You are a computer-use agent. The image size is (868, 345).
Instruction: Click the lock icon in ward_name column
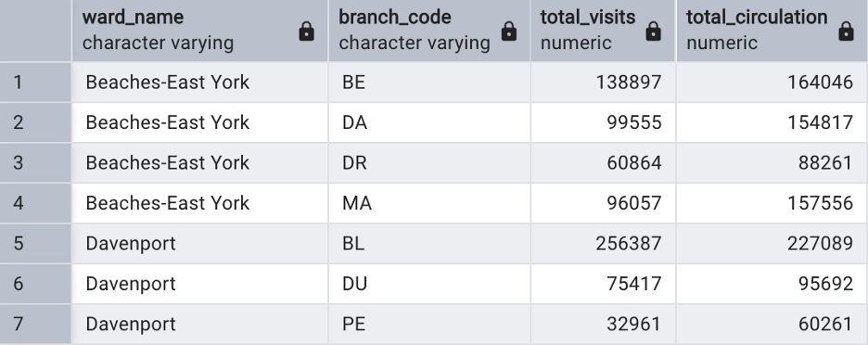[306, 32]
